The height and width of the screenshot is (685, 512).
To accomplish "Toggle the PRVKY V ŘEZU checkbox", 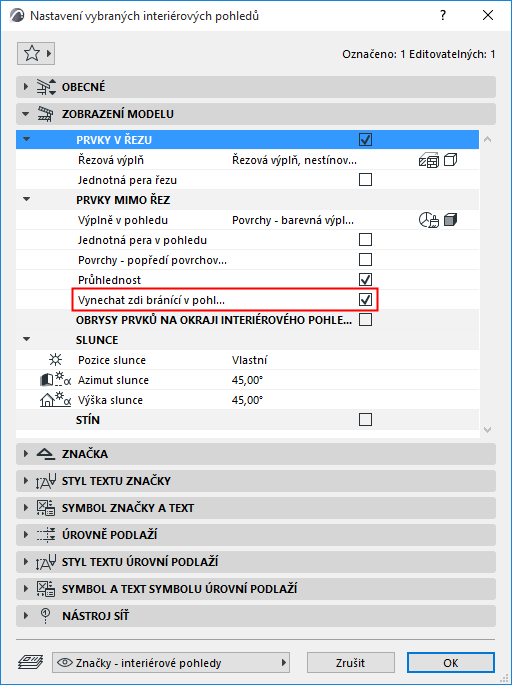I will click(x=365, y=140).
